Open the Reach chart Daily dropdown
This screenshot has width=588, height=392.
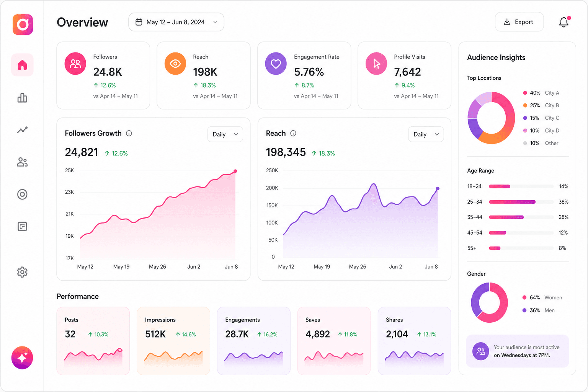coord(426,134)
